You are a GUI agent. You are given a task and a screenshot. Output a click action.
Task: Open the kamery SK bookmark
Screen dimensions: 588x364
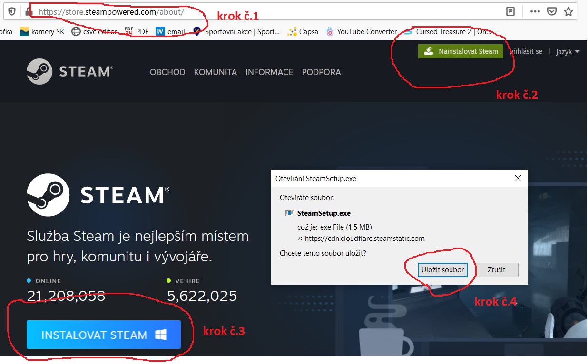(42, 32)
